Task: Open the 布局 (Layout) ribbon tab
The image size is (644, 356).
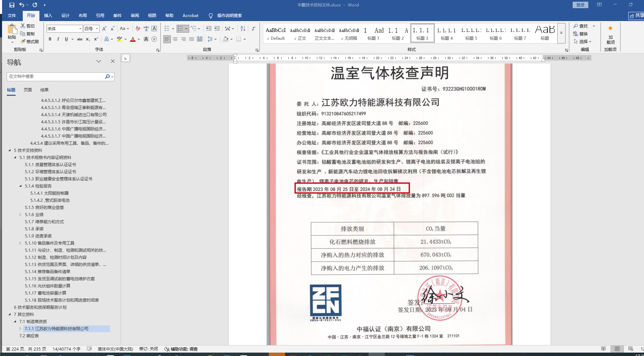Action: [83, 16]
